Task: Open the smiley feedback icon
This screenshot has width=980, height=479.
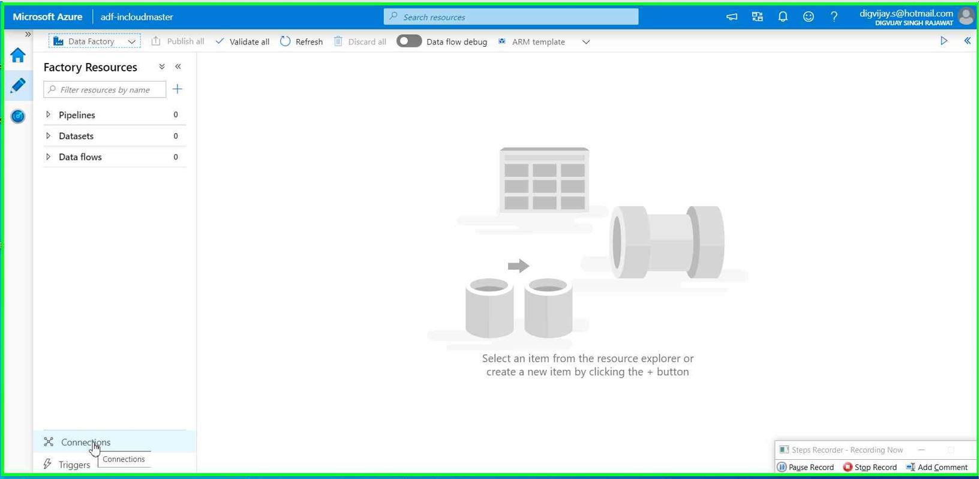Action: coord(808,17)
